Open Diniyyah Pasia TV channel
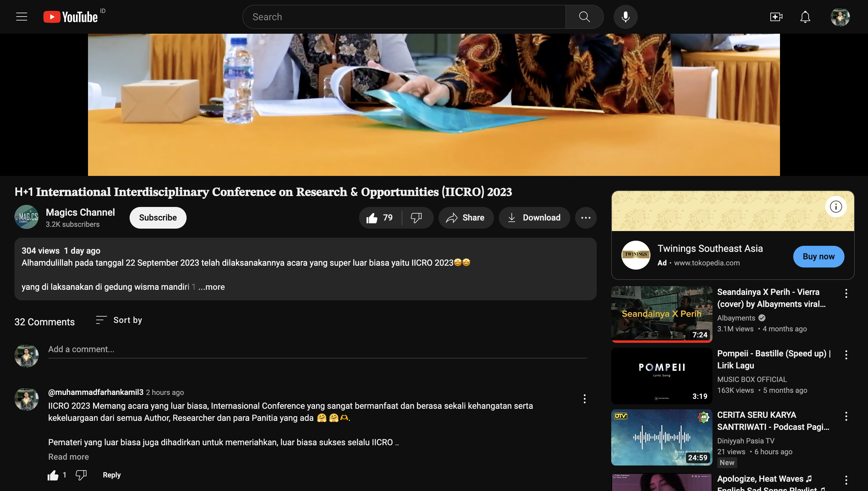Viewport: 868px width, 491px height. pyautogui.click(x=746, y=441)
